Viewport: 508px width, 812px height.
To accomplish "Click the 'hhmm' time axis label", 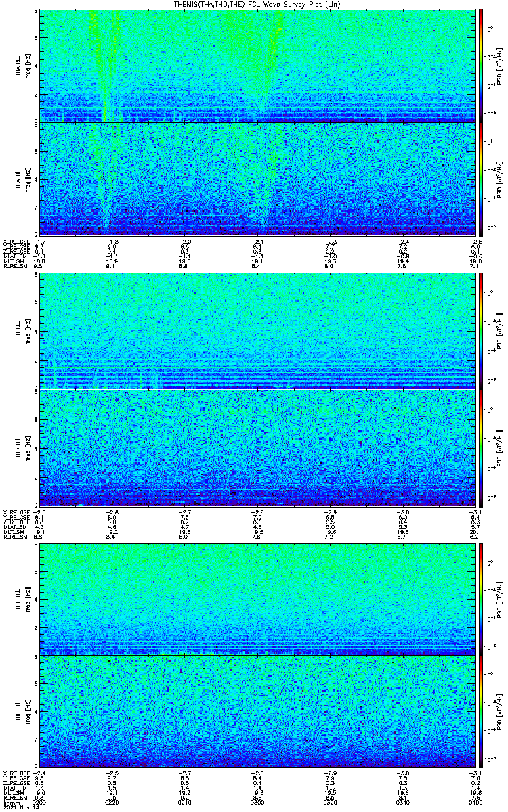I will coord(11,802).
